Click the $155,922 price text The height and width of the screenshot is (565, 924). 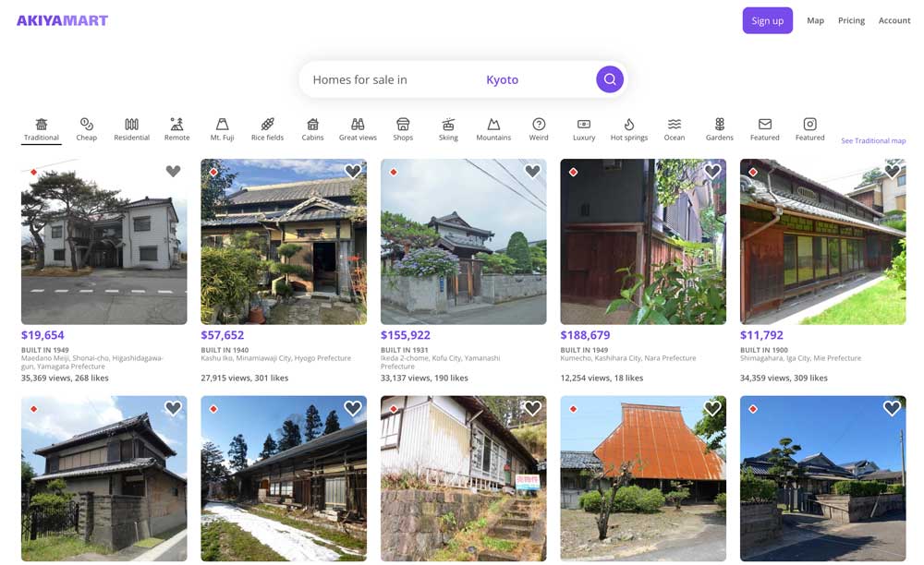click(406, 335)
